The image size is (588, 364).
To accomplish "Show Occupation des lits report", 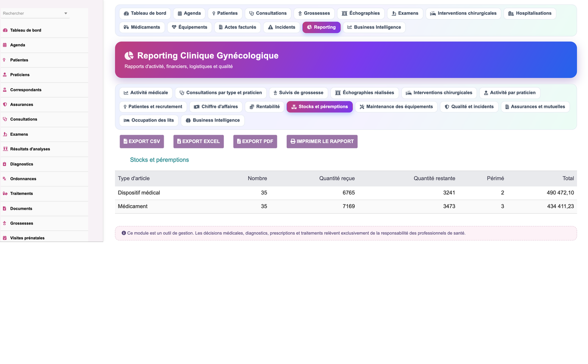I will point(149,121).
